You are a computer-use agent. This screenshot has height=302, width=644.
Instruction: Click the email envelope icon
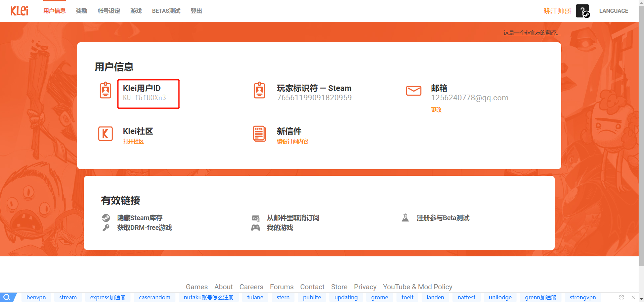[x=414, y=91]
